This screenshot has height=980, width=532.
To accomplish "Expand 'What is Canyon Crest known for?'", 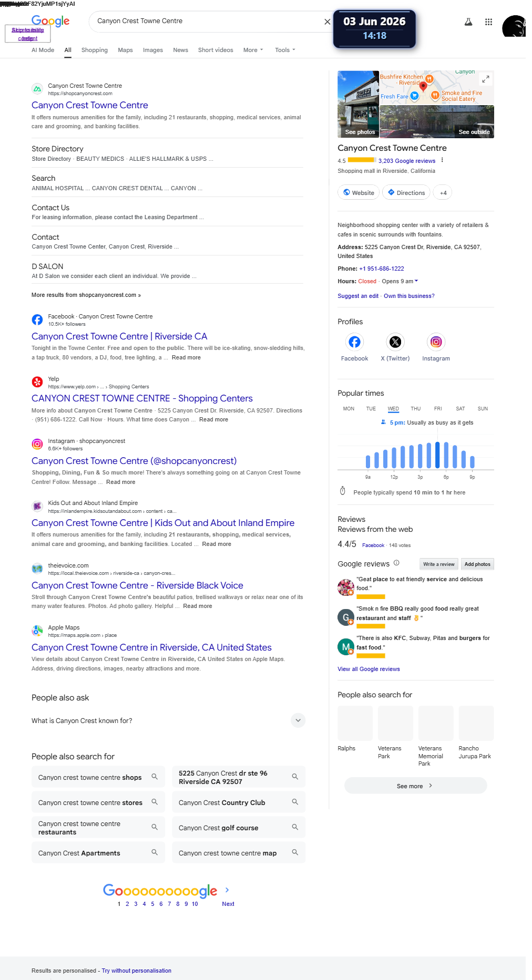I will [x=298, y=720].
